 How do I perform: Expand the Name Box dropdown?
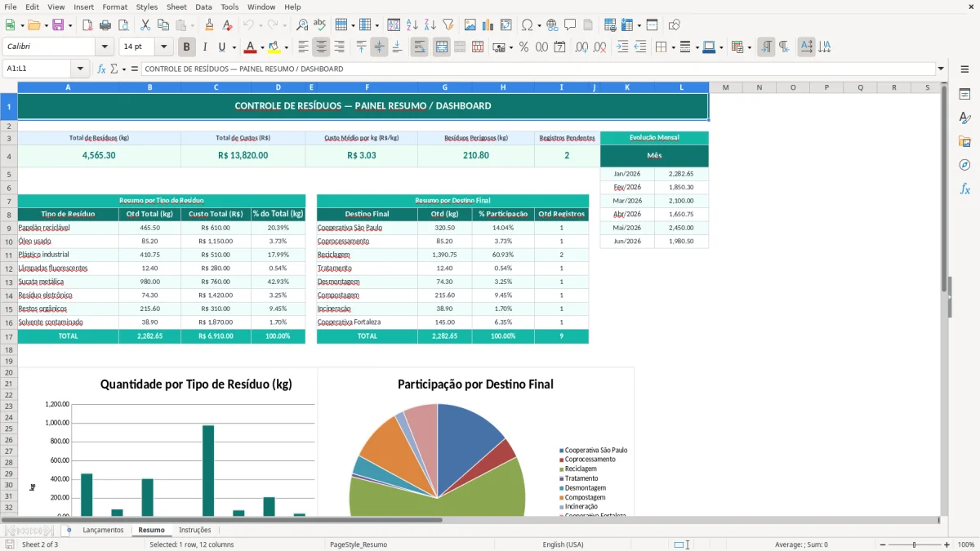80,69
